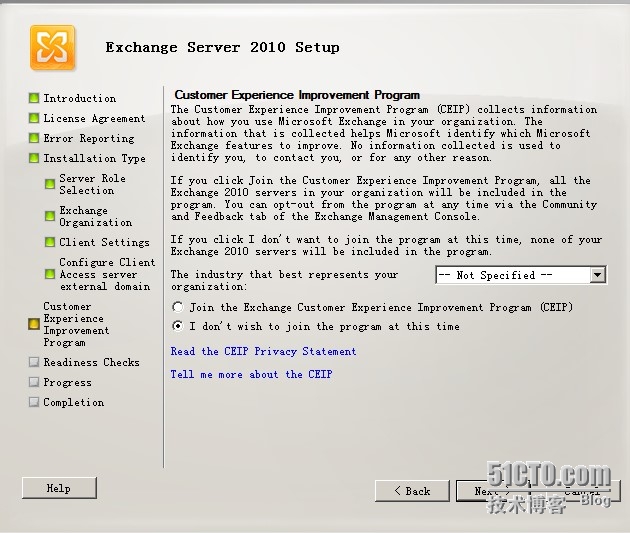Click the Customer Experience Improvement Program heading

pos(297,95)
